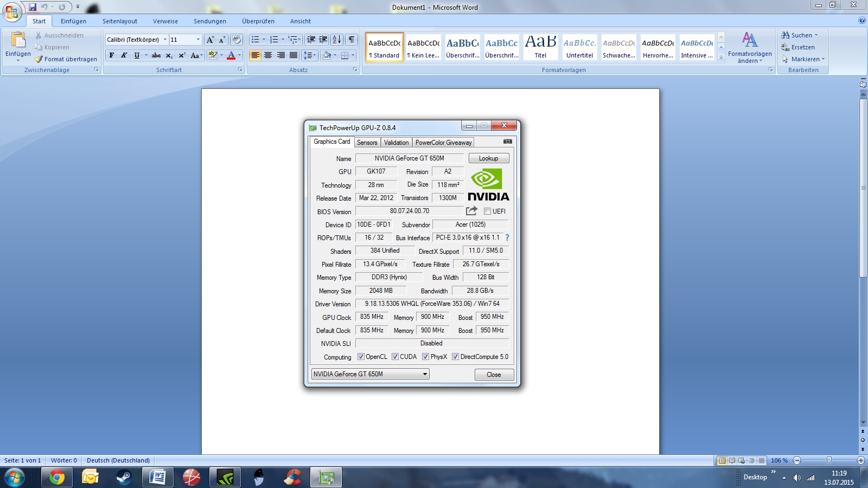Justify the paragraph text
Viewport: 868px width, 488px height.
tap(293, 55)
